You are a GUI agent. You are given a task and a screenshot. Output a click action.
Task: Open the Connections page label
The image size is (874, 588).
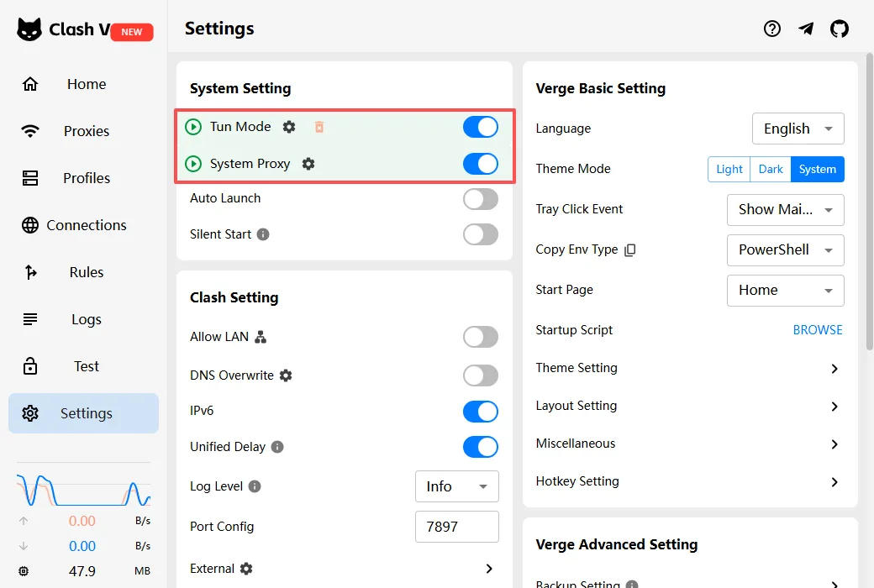(87, 225)
